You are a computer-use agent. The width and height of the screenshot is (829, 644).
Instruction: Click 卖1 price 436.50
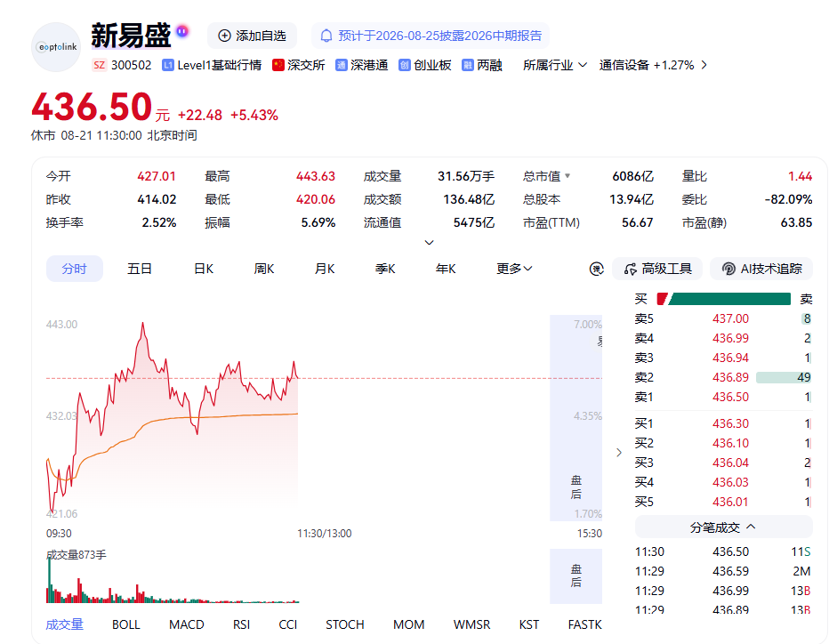point(730,397)
